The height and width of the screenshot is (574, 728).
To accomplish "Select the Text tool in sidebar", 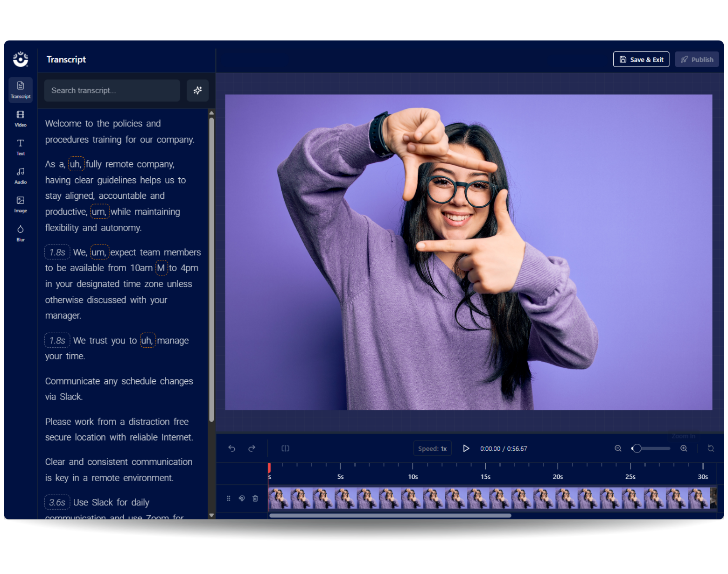I will (x=21, y=147).
